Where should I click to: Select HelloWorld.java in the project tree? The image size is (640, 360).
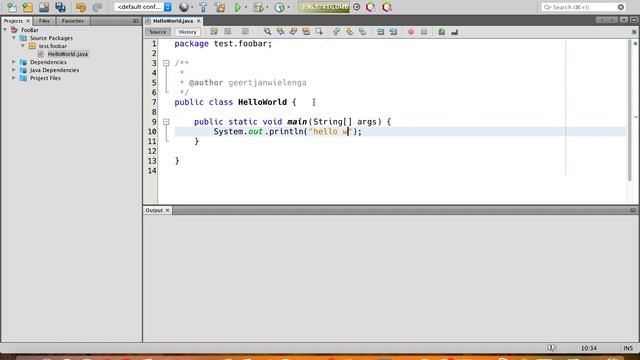click(x=67, y=54)
